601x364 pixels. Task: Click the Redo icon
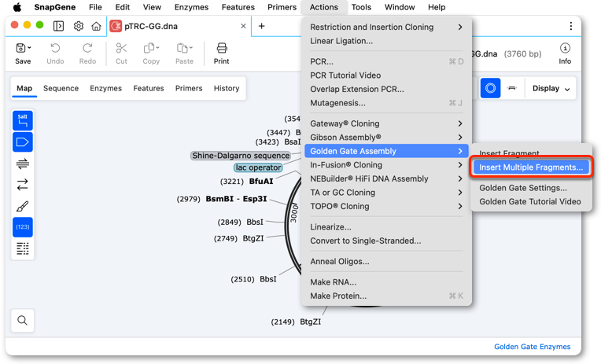(87, 48)
